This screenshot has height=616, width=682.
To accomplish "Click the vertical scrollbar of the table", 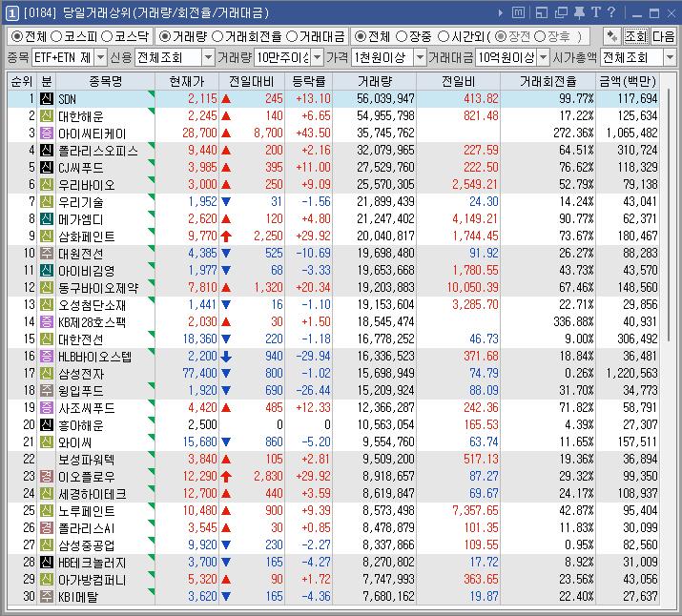I will [669, 216].
